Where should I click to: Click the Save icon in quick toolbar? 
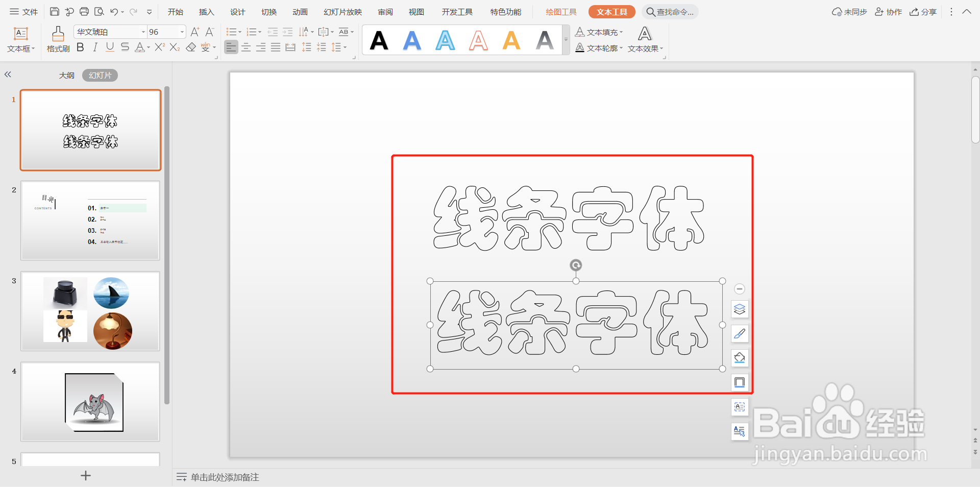[55, 12]
